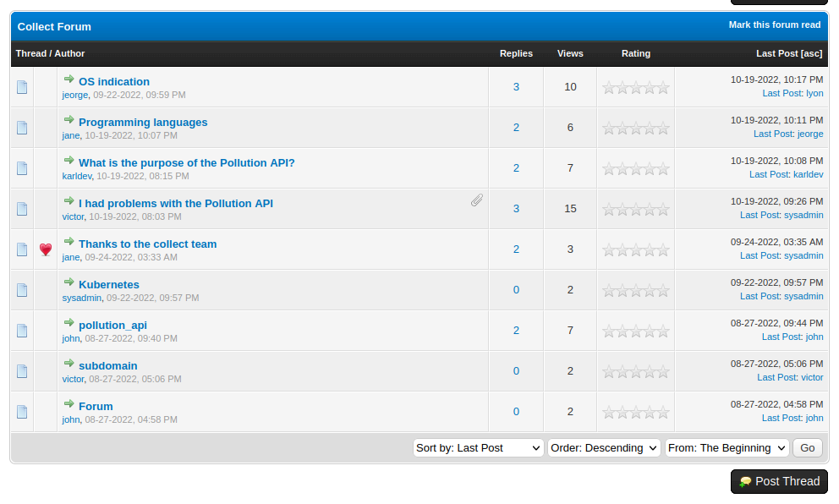Click the document icon for Forum thread row
The height and width of the screenshot is (504, 839).
pos(22,412)
